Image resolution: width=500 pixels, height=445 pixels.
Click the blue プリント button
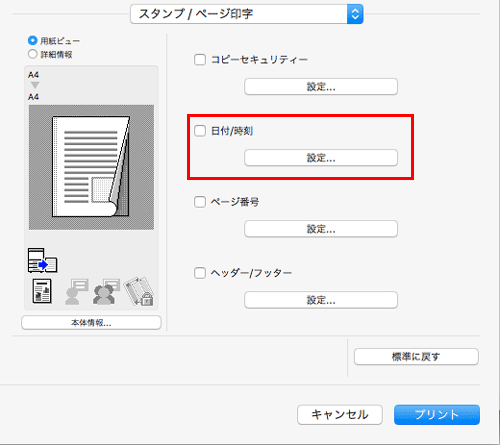pyautogui.click(x=437, y=415)
